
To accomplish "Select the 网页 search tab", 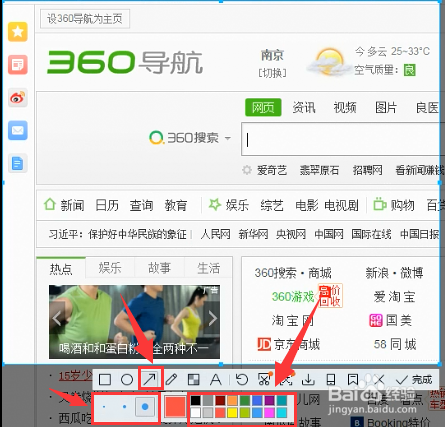I will [263, 107].
